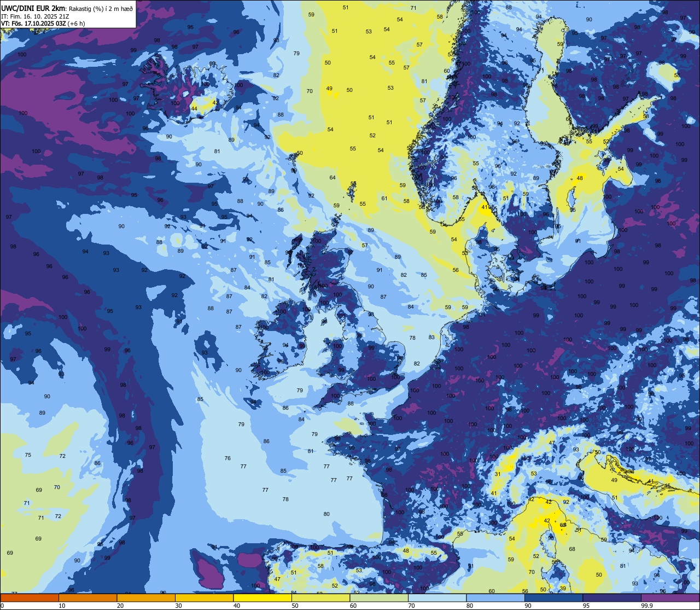The image size is (700, 610).
Task: Click the humidity value '31' on the map
Action: tap(498, 474)
